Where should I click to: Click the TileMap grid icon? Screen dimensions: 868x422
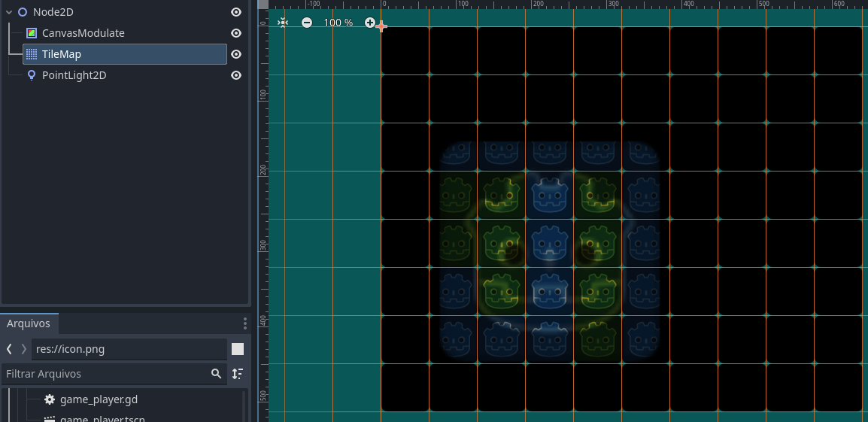32,54
